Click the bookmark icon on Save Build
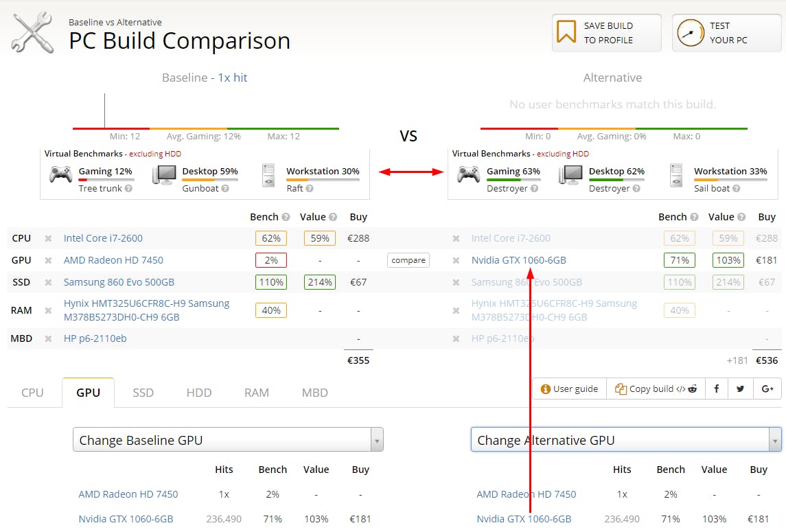 point(566,32)
